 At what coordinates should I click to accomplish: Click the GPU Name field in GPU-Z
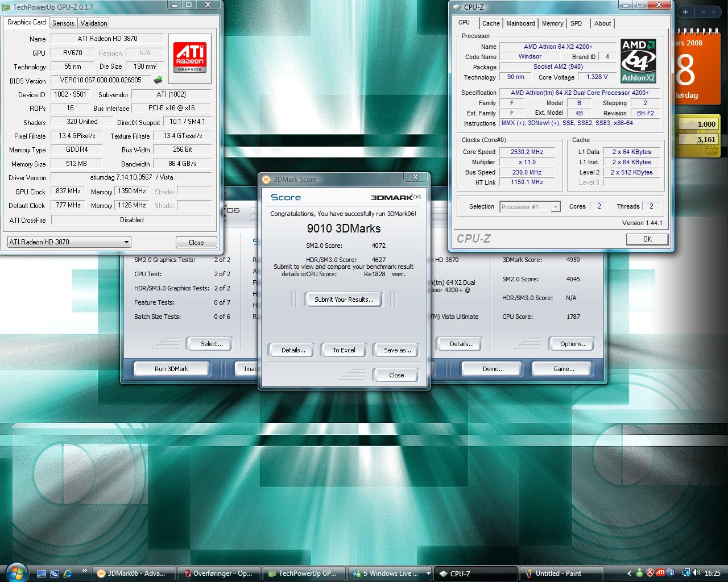(107, 39)
